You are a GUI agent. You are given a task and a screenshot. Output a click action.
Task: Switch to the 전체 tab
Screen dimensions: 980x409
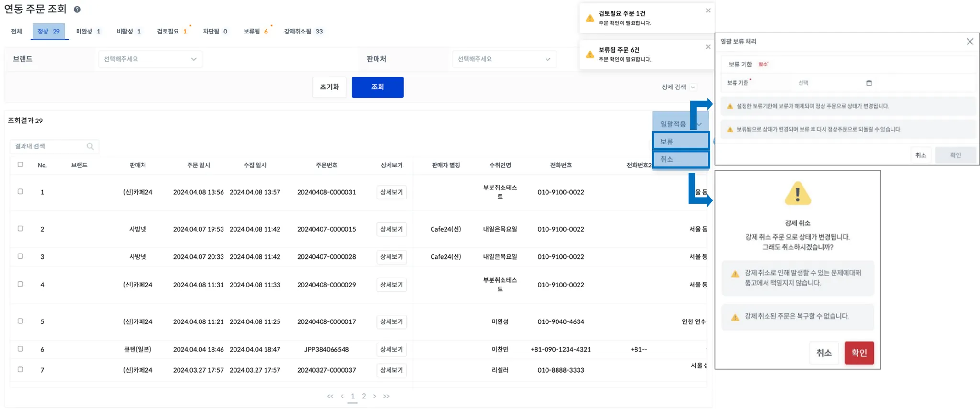point(17,32)
